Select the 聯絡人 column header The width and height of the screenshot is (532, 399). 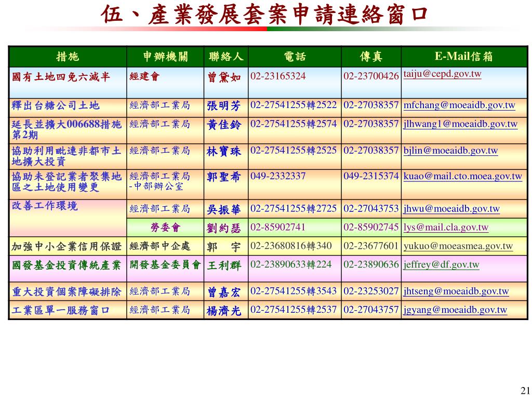click(x=226, y=57)
